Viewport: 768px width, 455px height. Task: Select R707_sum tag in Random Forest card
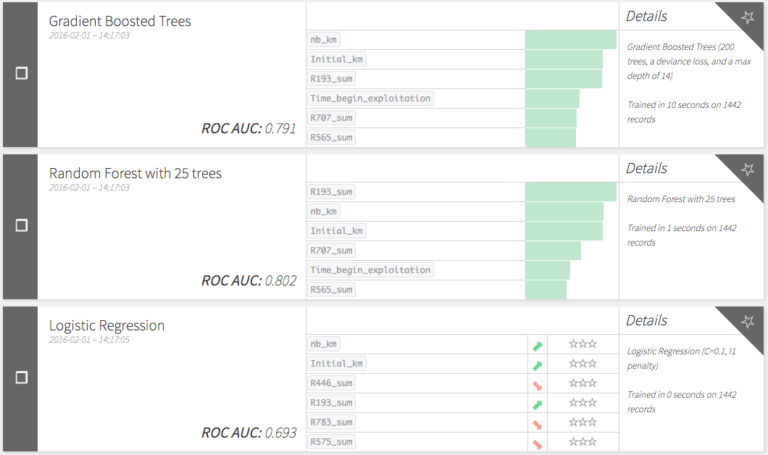click(332, 251)
